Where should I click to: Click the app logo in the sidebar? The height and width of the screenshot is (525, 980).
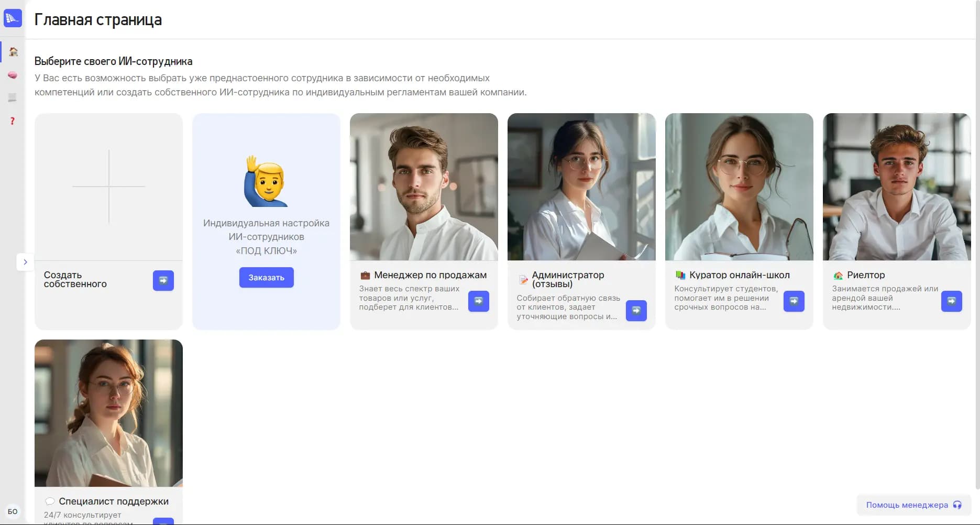tap(13, 18)
